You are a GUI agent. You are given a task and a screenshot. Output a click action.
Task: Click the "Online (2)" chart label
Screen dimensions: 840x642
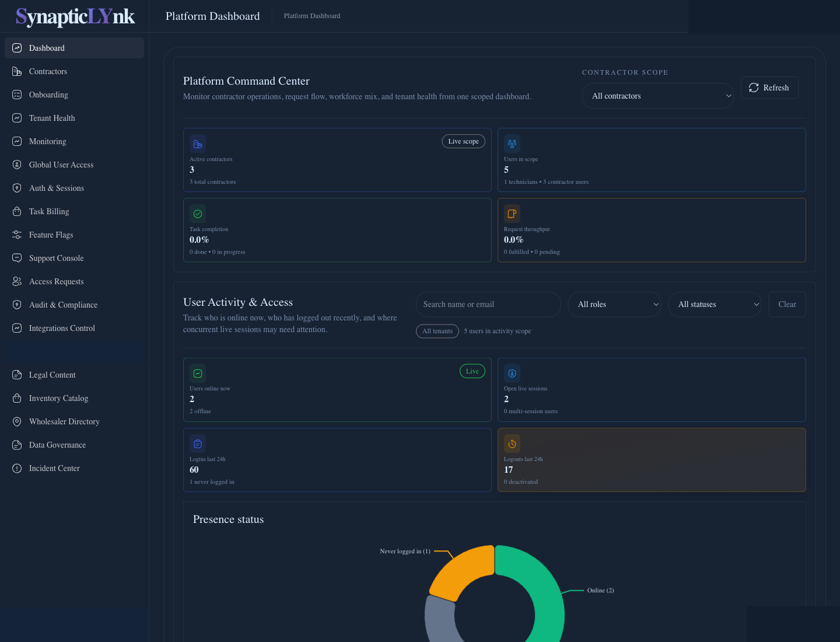[x=600, y=590]
